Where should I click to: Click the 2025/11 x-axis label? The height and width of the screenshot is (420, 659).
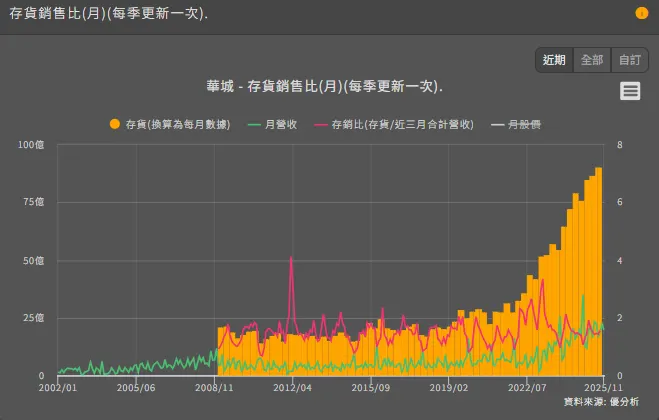603,388
